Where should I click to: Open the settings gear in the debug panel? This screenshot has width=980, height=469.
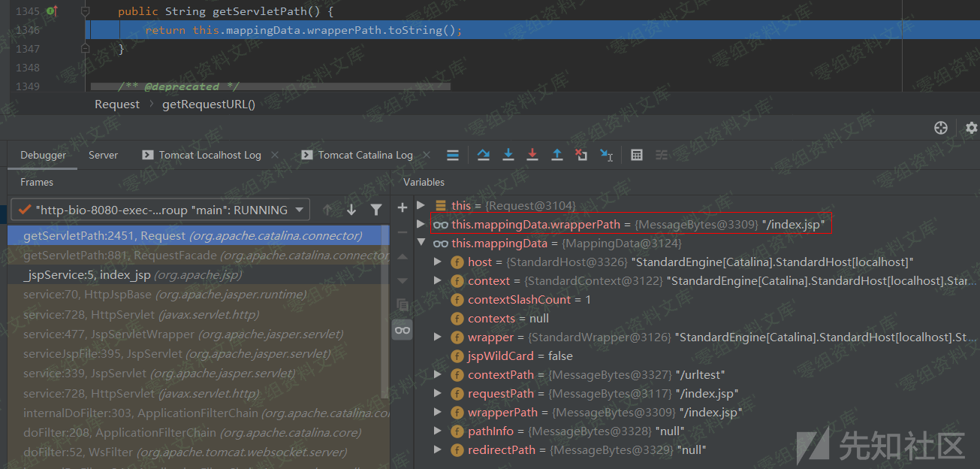point(971,128)
